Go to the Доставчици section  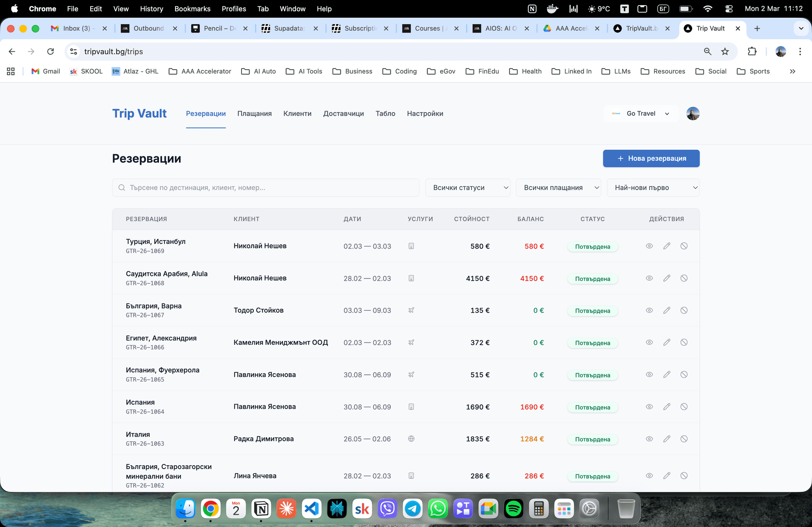click(x=343, y=113)
